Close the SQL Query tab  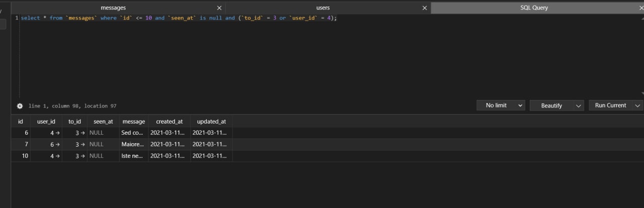(x=641, y=8)
